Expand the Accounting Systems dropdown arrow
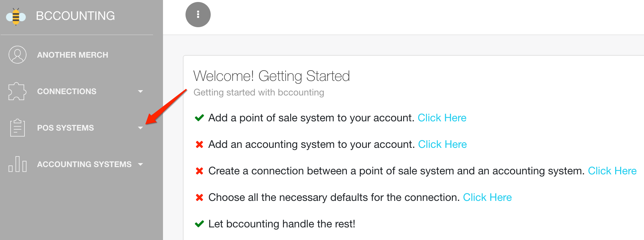 (x=140, y=164)
